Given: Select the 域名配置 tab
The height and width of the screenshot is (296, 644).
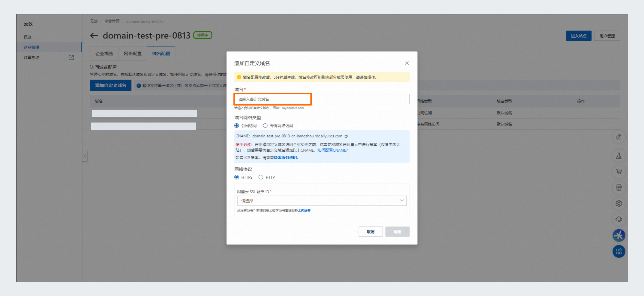Looking at the screenshot, I should tap(161, 53).
